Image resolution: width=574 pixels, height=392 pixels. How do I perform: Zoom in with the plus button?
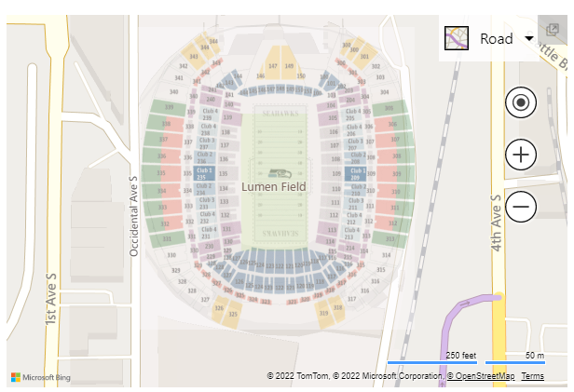521,155
